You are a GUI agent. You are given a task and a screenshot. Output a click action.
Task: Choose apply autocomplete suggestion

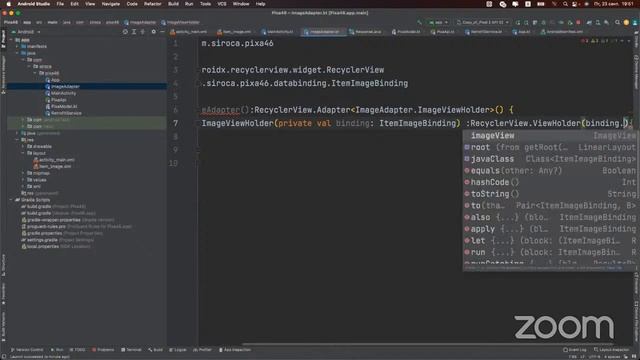point(549,229)
